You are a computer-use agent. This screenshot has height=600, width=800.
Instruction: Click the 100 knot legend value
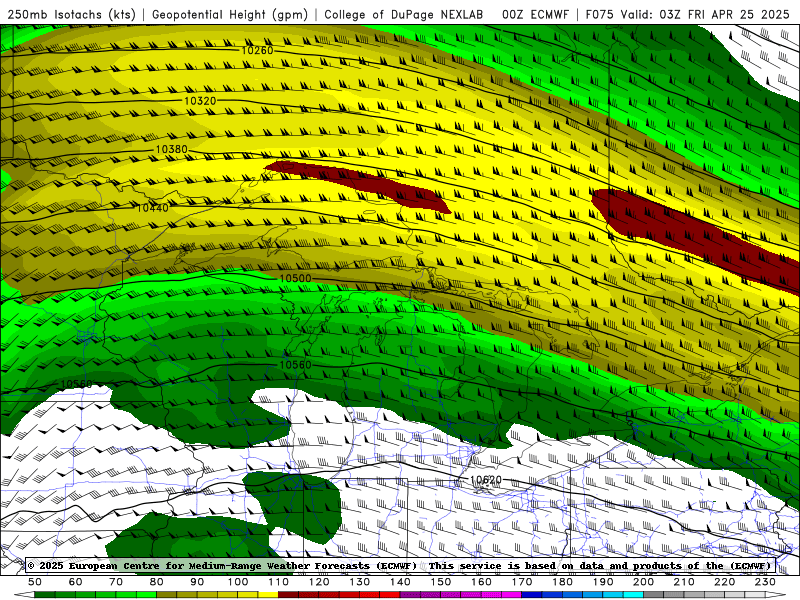click(238, 582)
